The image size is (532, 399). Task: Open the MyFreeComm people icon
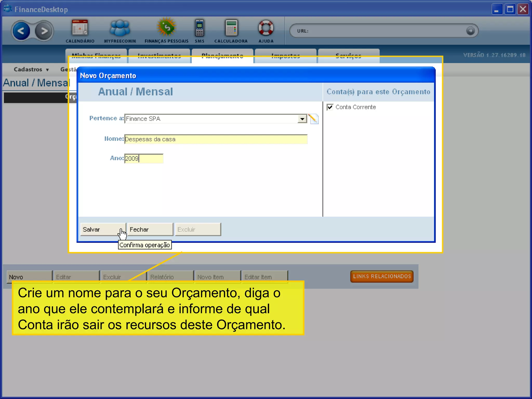pos(120,28)
